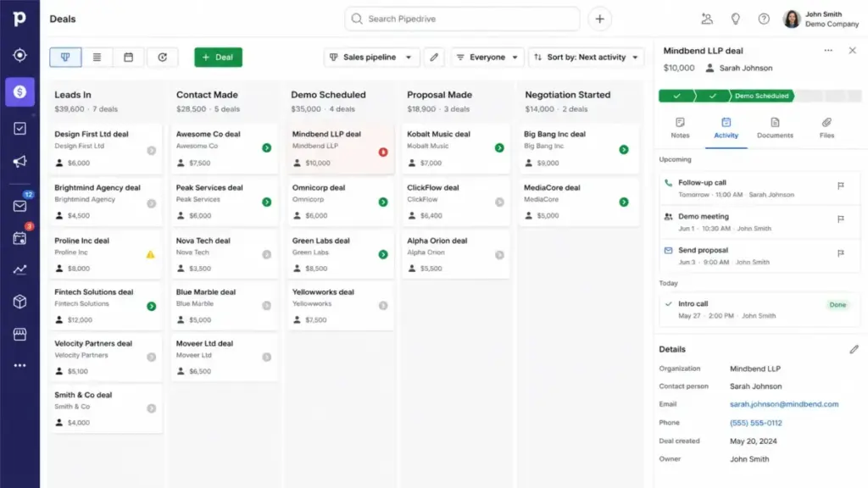Viewport: 868px width, 488px height.
Task: Open Campaigns megaphone icon in sidebar
Action: (x=19, y=162)
